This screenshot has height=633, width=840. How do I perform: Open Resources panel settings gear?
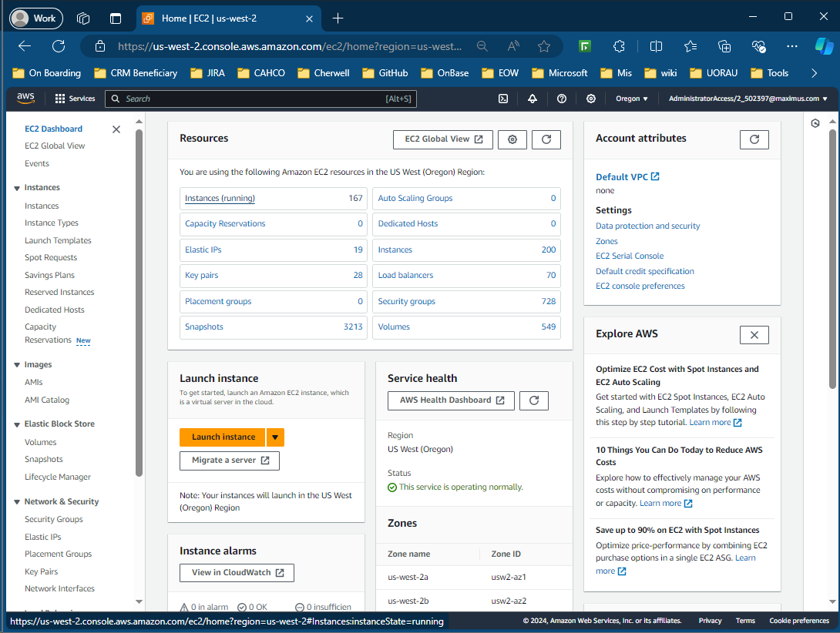point(512,139)
